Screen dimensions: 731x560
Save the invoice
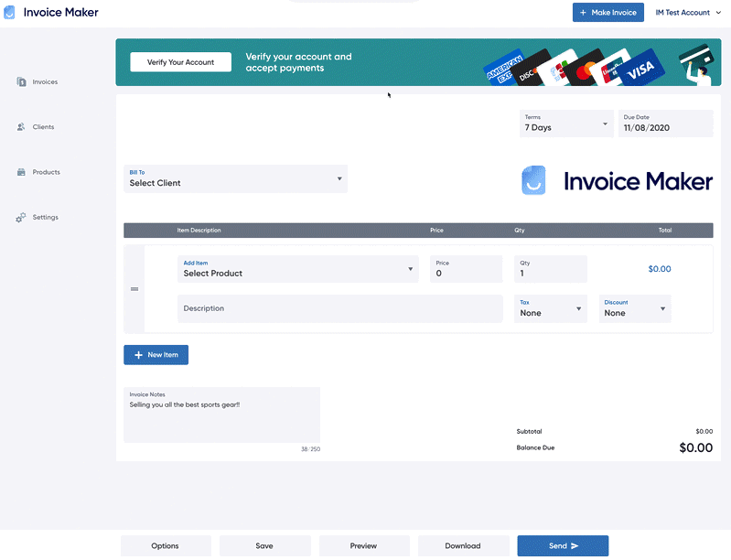pyautogui.click(x=264, y=546)
